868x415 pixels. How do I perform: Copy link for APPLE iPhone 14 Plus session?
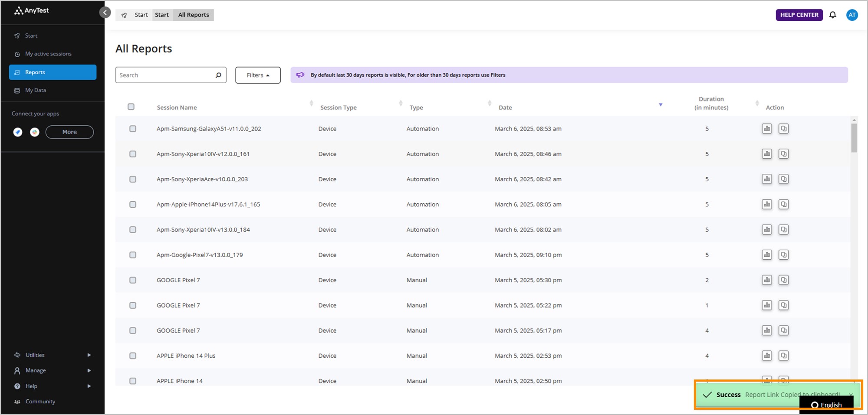(783, 356)
